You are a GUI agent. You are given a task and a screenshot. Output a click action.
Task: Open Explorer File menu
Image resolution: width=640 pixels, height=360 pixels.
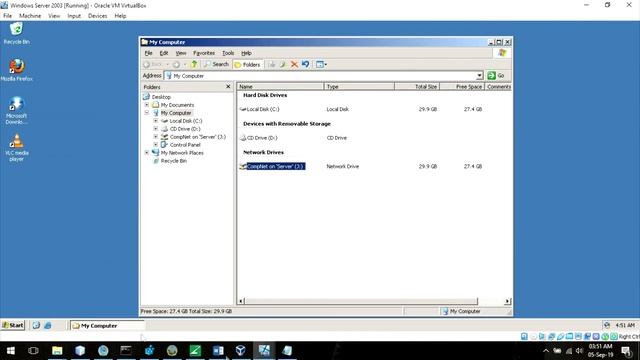point(149,53)
